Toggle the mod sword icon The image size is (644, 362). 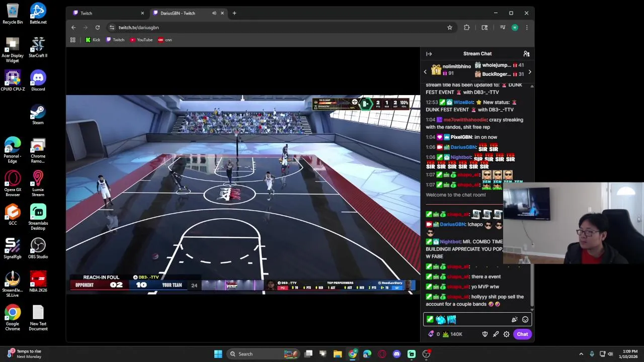point(496,334)
